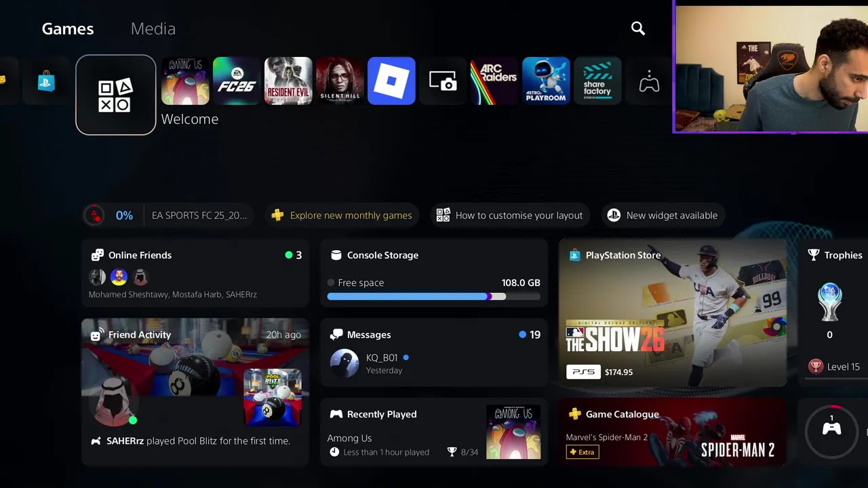
Task: Click Explore new monthly games chip
Action: [343, 216]
